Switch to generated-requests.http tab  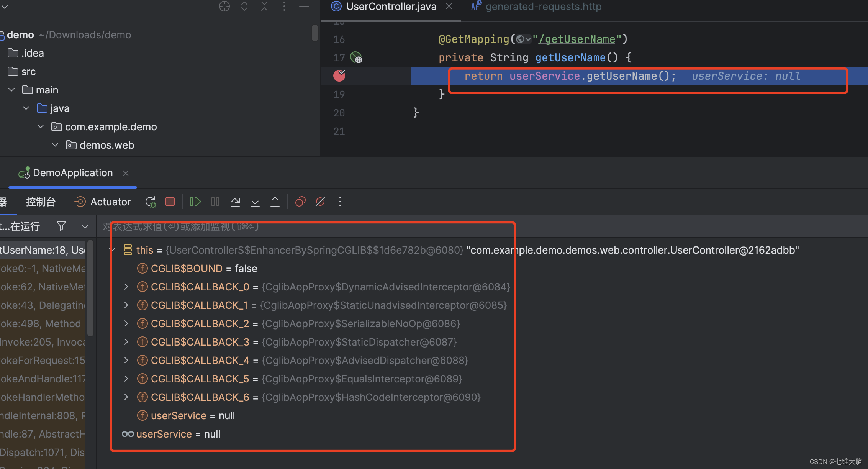pyautogui.click(x=543, y=7)
